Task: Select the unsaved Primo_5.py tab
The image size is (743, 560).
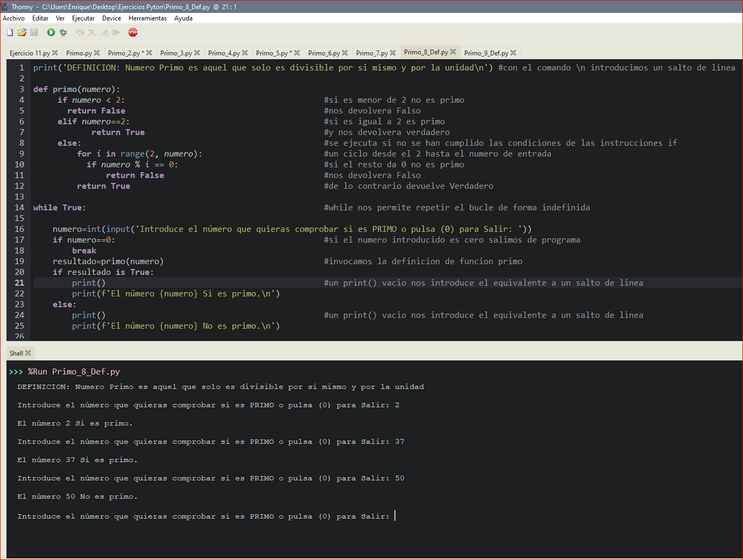Action: (273, 52)
